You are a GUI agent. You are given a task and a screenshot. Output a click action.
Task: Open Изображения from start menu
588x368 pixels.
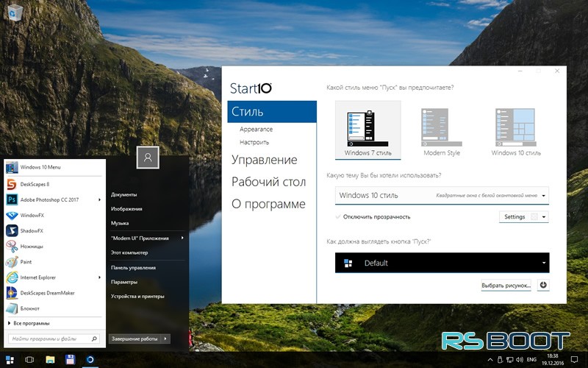coord(126,209)
